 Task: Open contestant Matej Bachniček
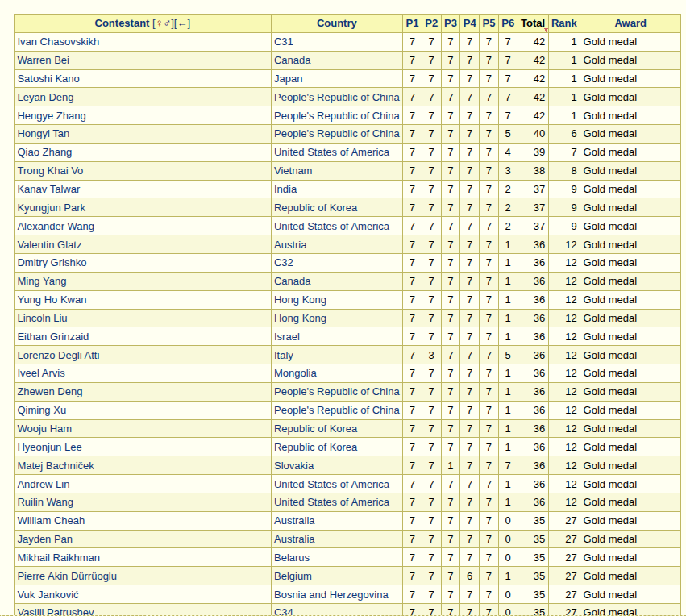pyautogui.click(x=56, y=466)
